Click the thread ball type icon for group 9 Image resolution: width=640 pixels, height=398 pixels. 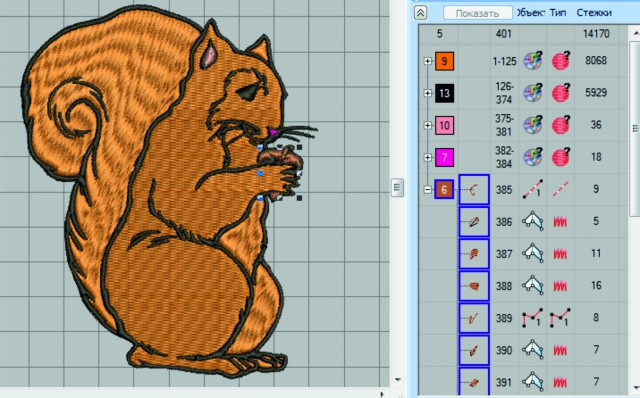[561, 61]
